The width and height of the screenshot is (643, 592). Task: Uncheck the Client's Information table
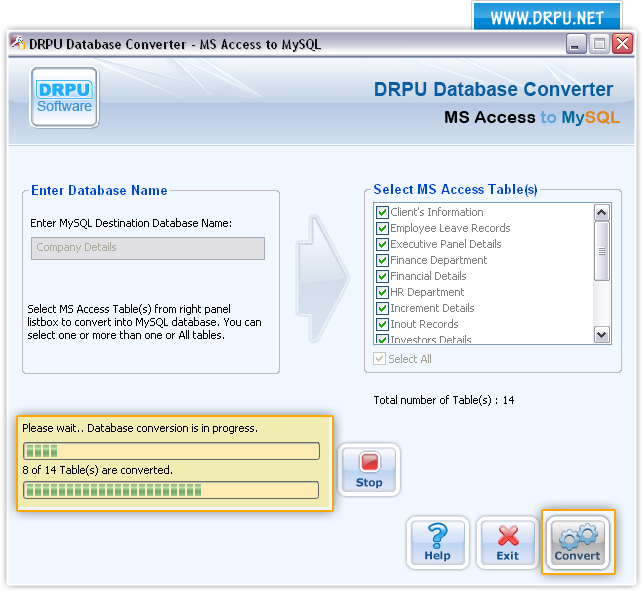coord(382,212)
